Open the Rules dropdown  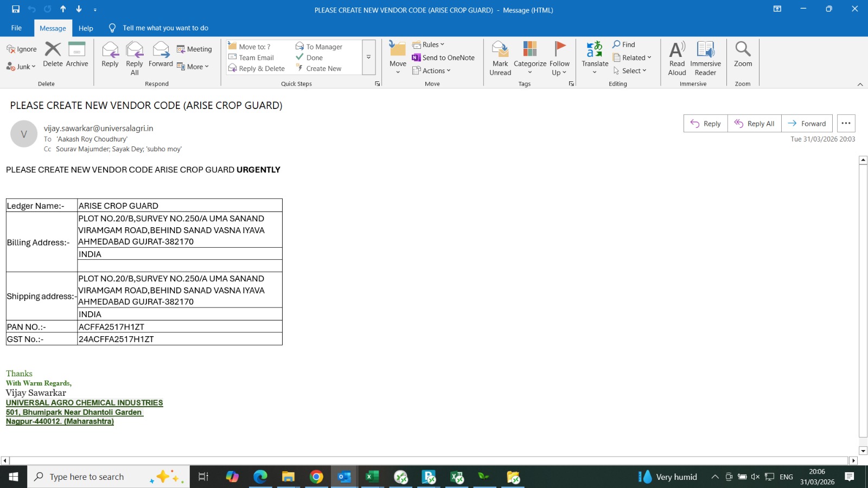[x=429, y=44]
